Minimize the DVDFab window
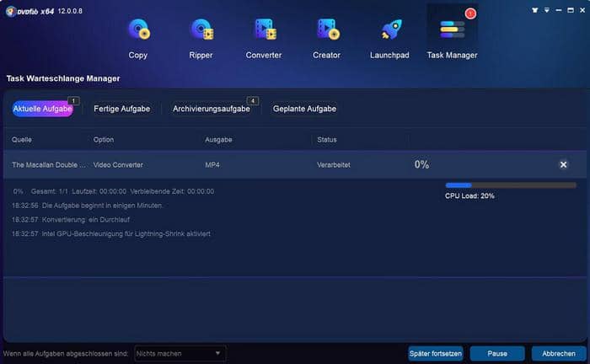 click(x=559, y=10)
